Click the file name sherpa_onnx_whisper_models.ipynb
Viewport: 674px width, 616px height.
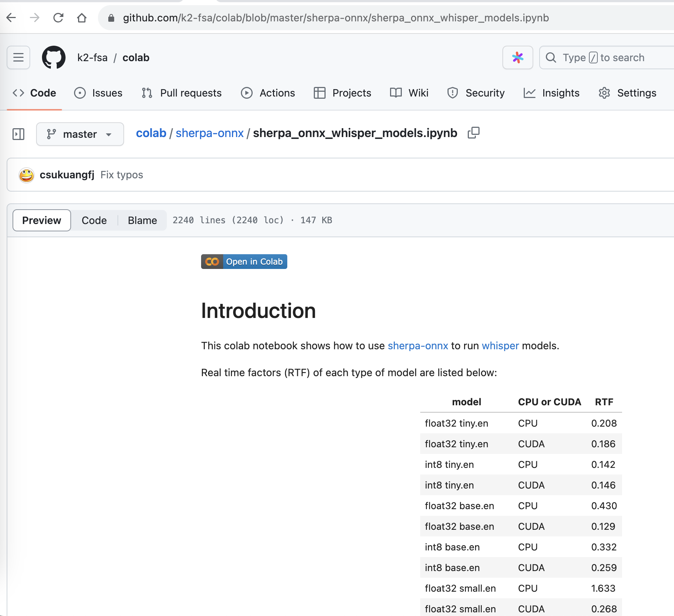355,133
